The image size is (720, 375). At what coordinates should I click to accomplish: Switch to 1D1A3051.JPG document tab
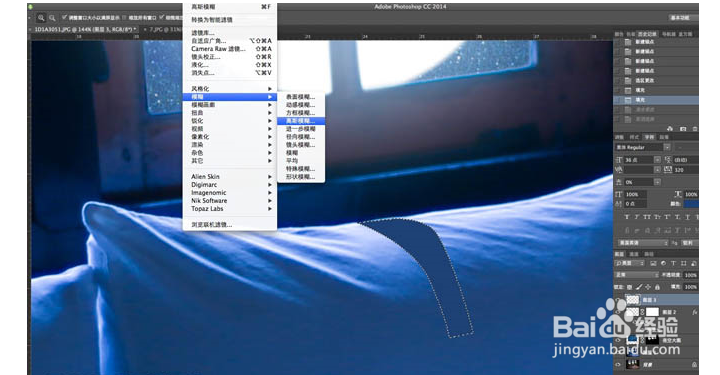coord(84,29)
